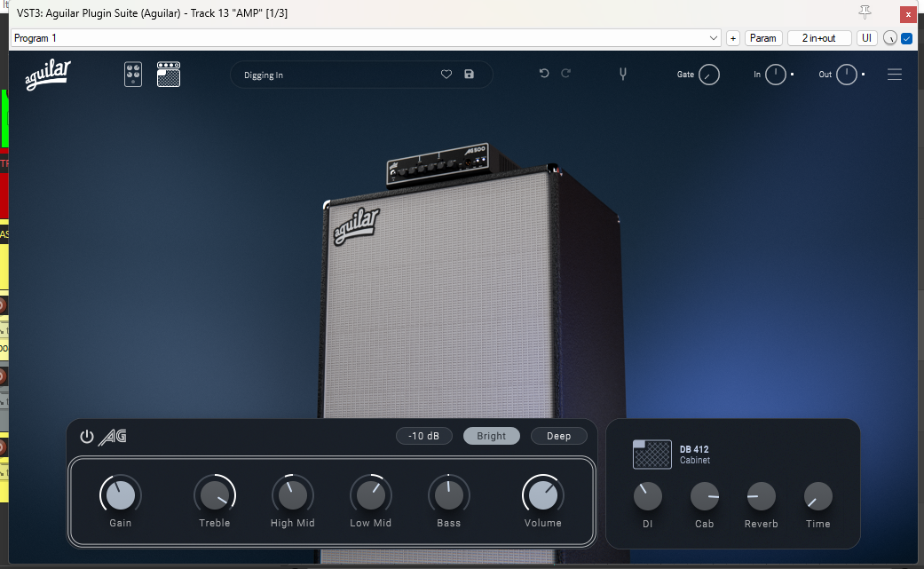The height and width of the screenshot is (569, 924).
Task: Click the Out level knob
Action: click(847, 75)
